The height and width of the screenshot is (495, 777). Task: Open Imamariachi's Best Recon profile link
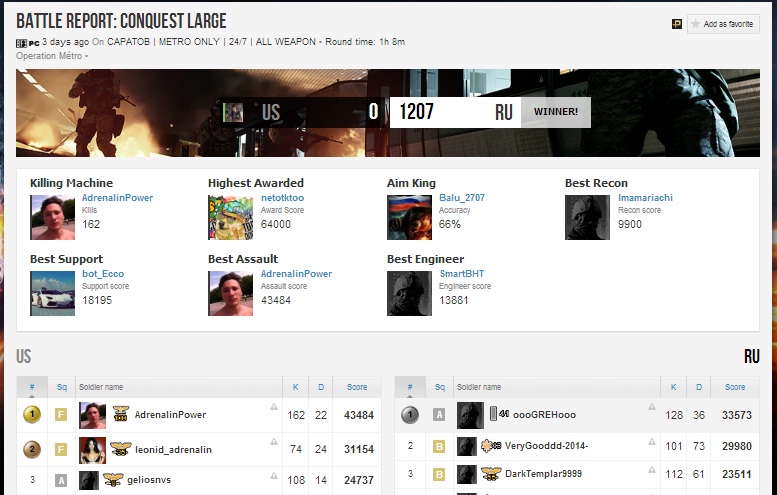click(645, 198)
